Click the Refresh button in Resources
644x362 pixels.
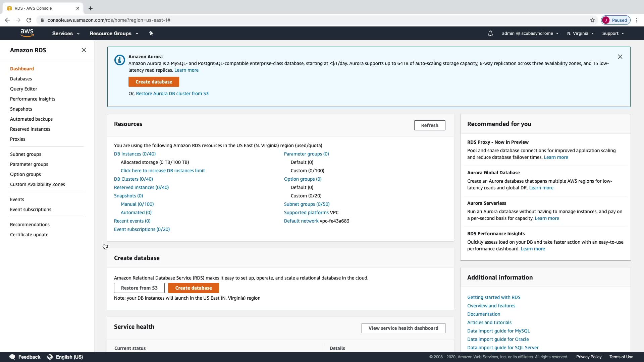[429, 125]
